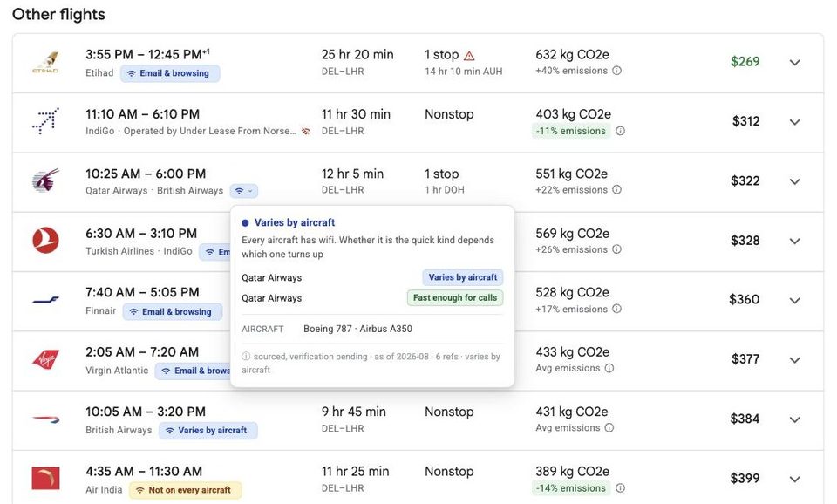The width and height of the screenshot is (837, 504).
Task: Click the info icon in the wifi popup footer
Action: tap(246, 356)
